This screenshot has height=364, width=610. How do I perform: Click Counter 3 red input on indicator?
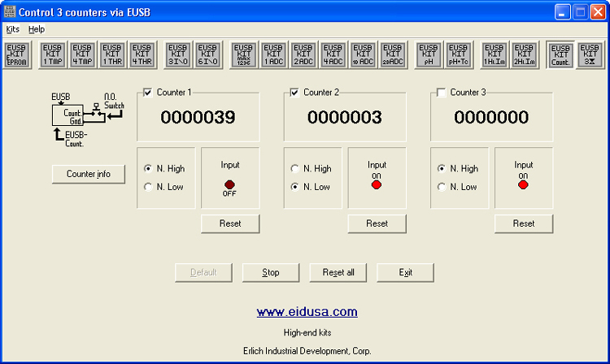click(x=523, y=184)
